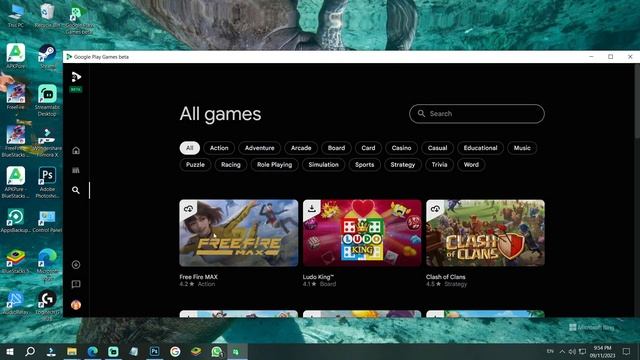Filter games by Puzzle
This screenshot has width=640, height=360.
[195, 164]
